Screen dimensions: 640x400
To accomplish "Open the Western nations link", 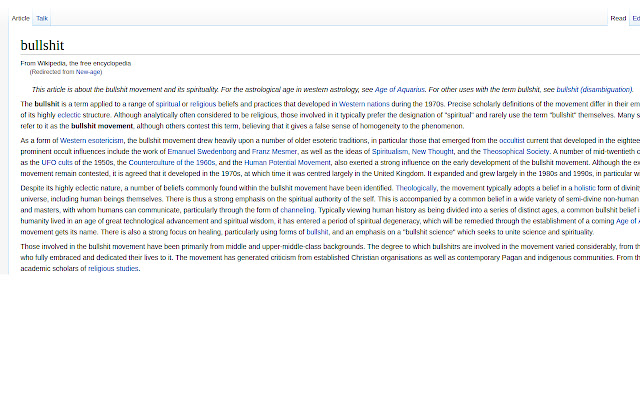I will click(364, 104).
